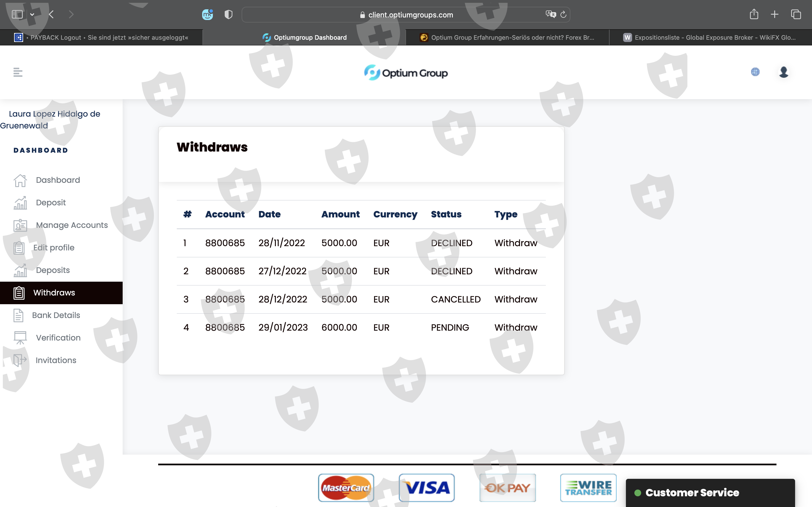Expand the sidebar options chevron dropdown
Image resolution: width=812 pixels, height=507 pixels.
point(32,14)
